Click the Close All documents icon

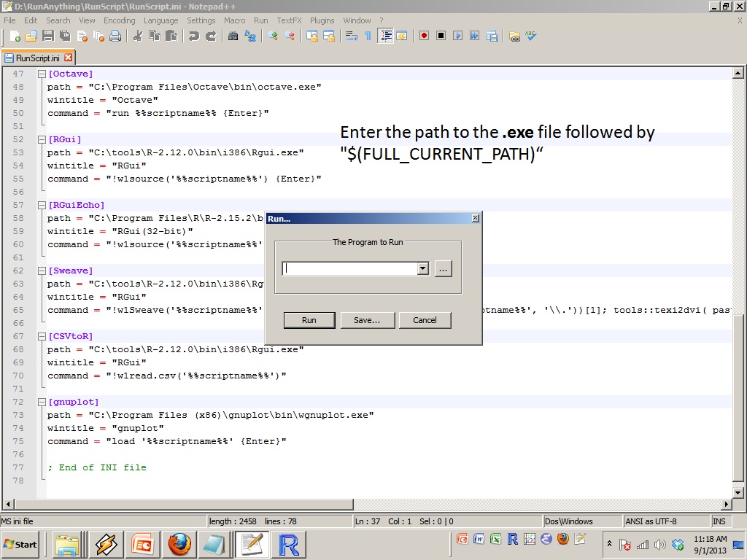98,36
